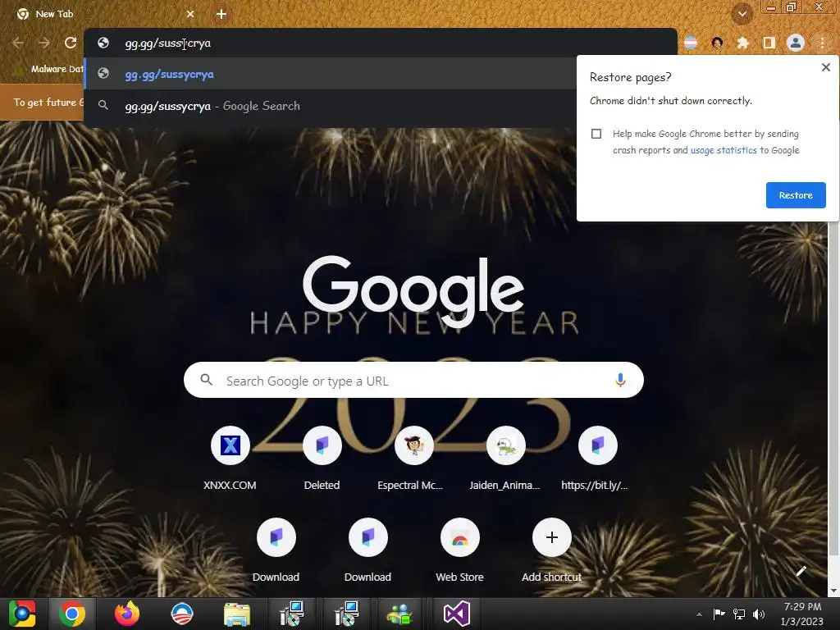This screenshot has width=840, height=630.
Task: Enable sending crash reports checkbox
Action: 596,134
